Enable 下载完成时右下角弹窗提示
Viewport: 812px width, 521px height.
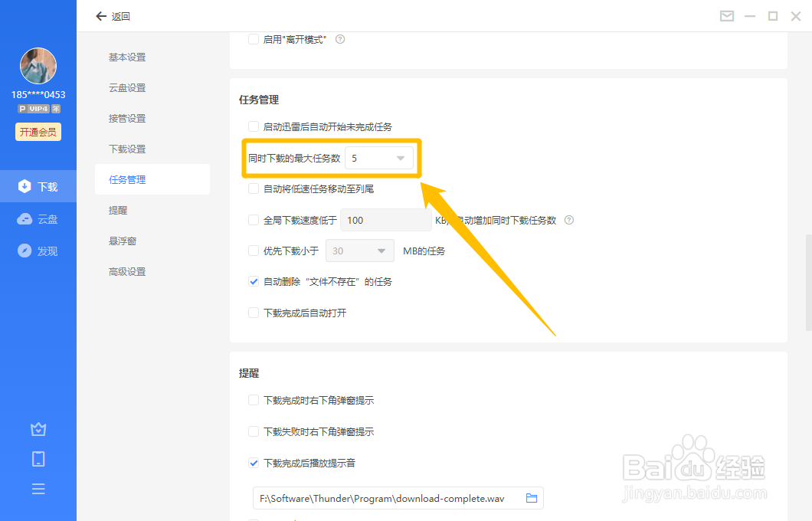(254, 400)
